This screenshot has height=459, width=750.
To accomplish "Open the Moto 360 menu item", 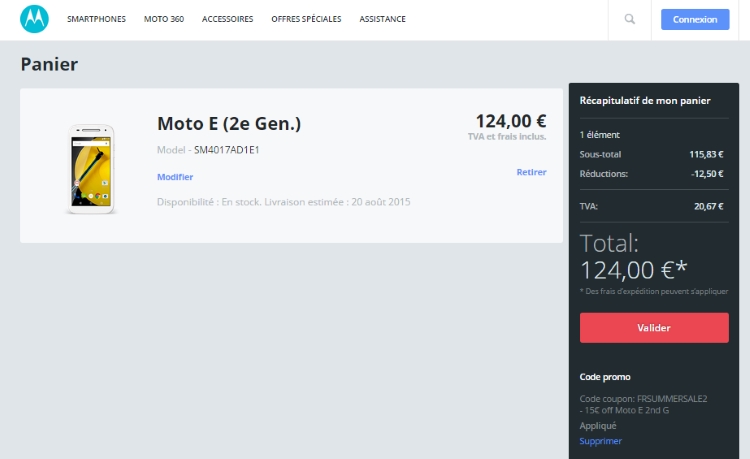I will pos(164,19).
